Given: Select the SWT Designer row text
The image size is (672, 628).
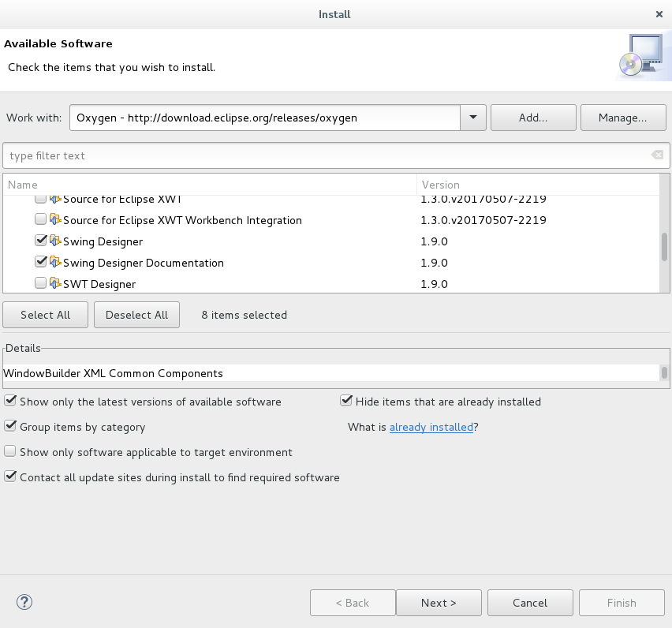Looking at the screenshot, I should (x=99, y=284).
